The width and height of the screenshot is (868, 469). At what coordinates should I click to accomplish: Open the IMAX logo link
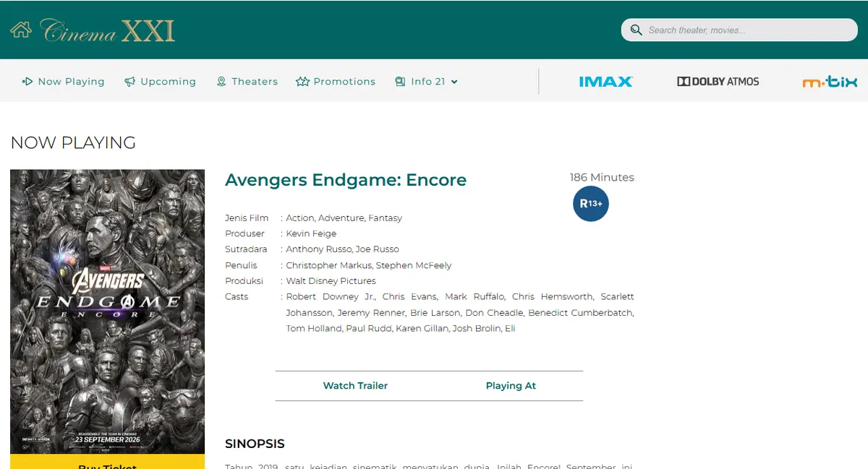tap(606, 82)
